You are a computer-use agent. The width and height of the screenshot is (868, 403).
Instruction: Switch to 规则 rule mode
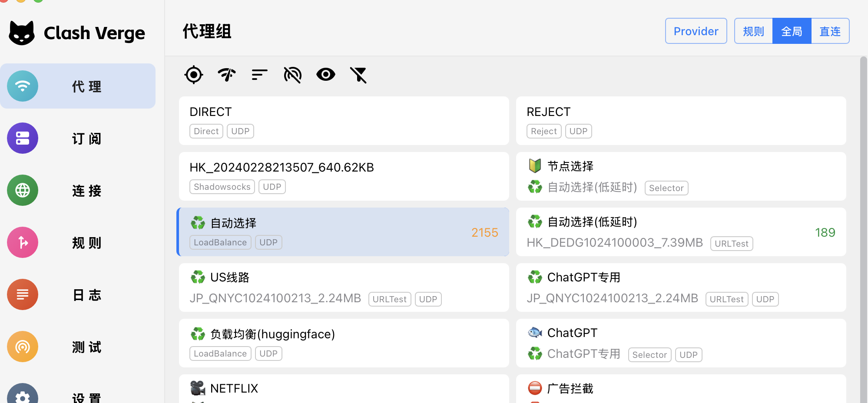coord(753,31)
